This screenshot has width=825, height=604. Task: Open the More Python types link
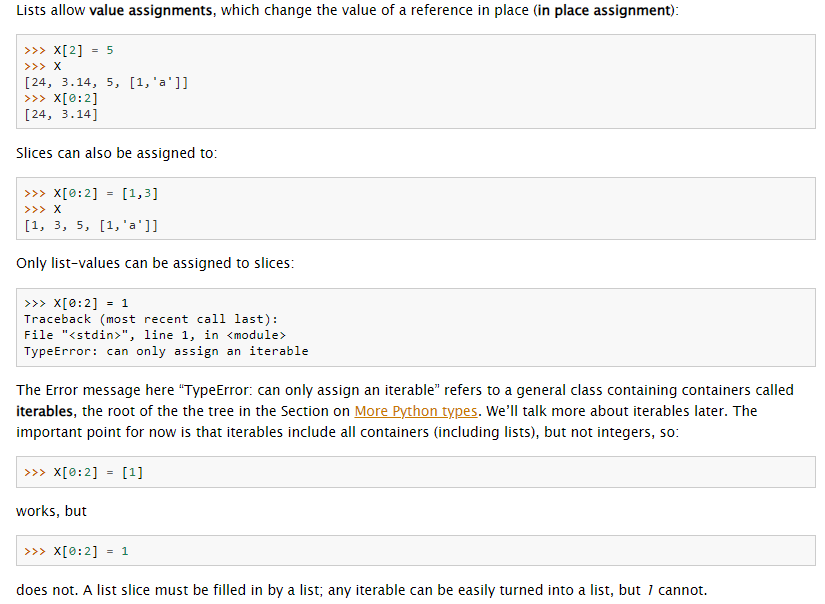(416, 411)
